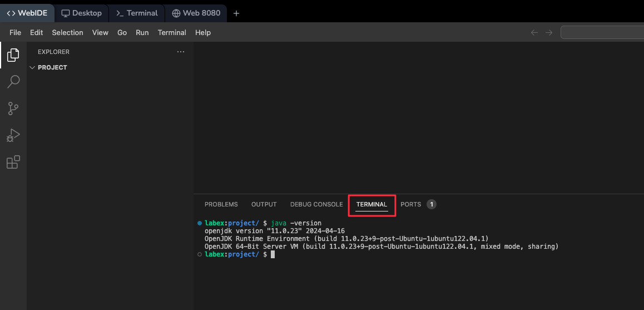Screen dimensions: 644x310
Task: Add a new tab with plus icon
Action: (x=236, y=13)
